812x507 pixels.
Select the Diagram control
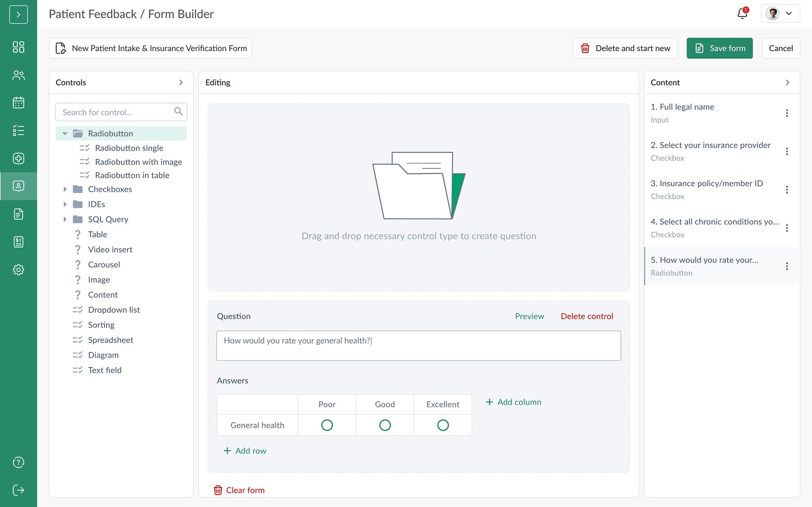(103, 355)
